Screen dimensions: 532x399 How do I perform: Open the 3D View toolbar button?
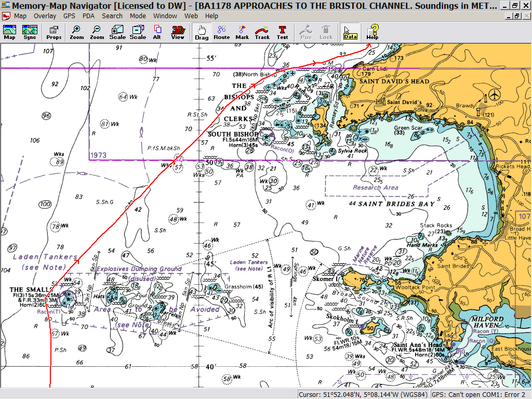[178, 33]
